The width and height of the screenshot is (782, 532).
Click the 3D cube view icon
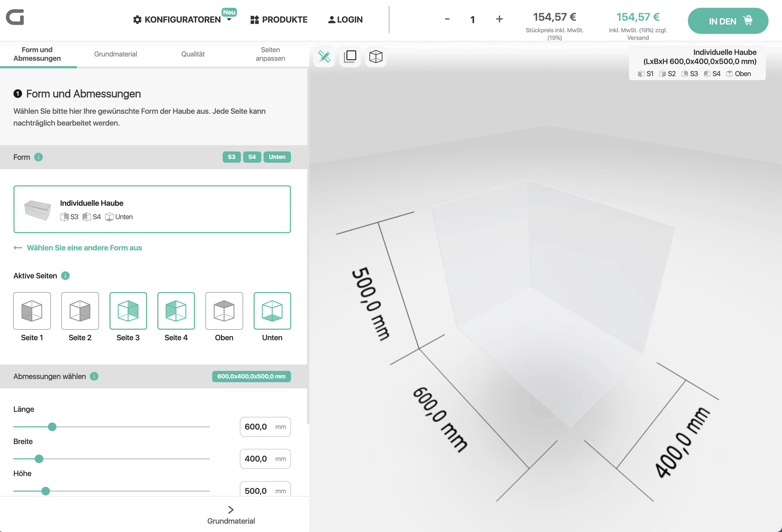[x=375, y=56]
